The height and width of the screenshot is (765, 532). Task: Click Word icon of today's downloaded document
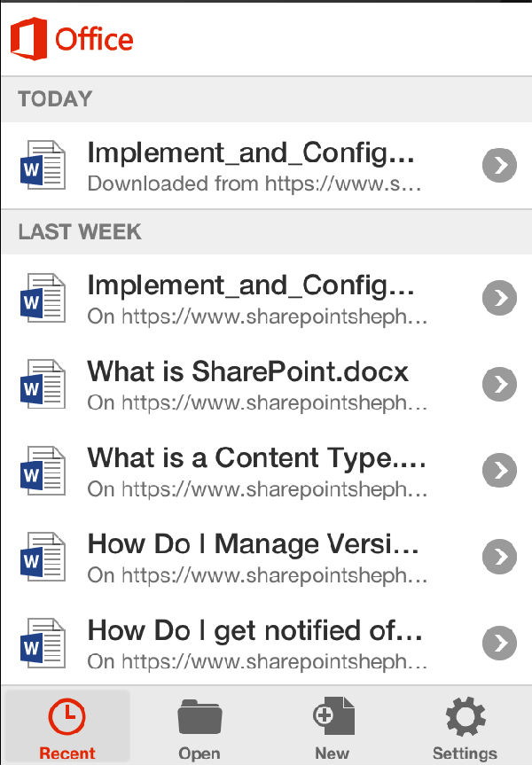click(x=43, y=166)
